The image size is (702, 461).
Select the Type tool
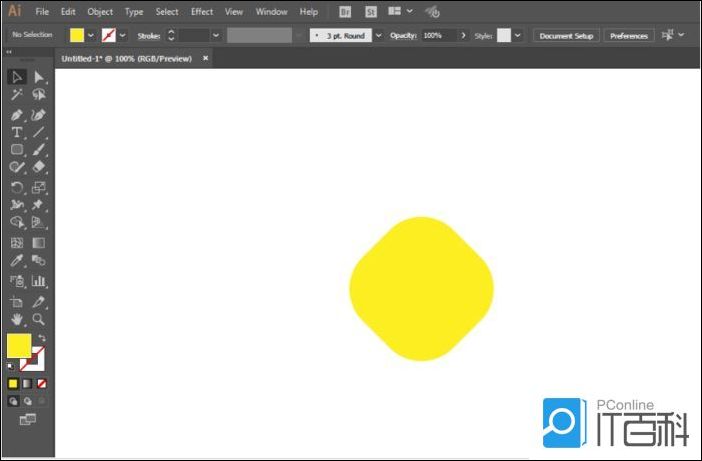coord(17,132)
